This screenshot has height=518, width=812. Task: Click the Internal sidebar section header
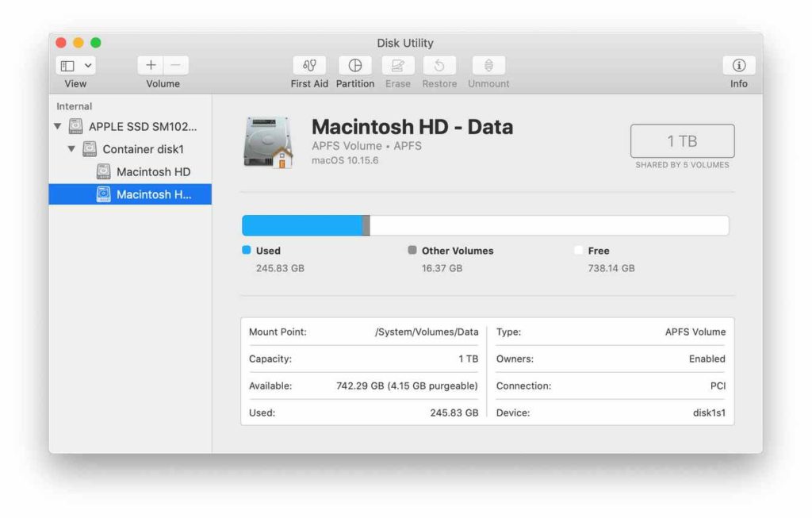click(x=74, y=106)
